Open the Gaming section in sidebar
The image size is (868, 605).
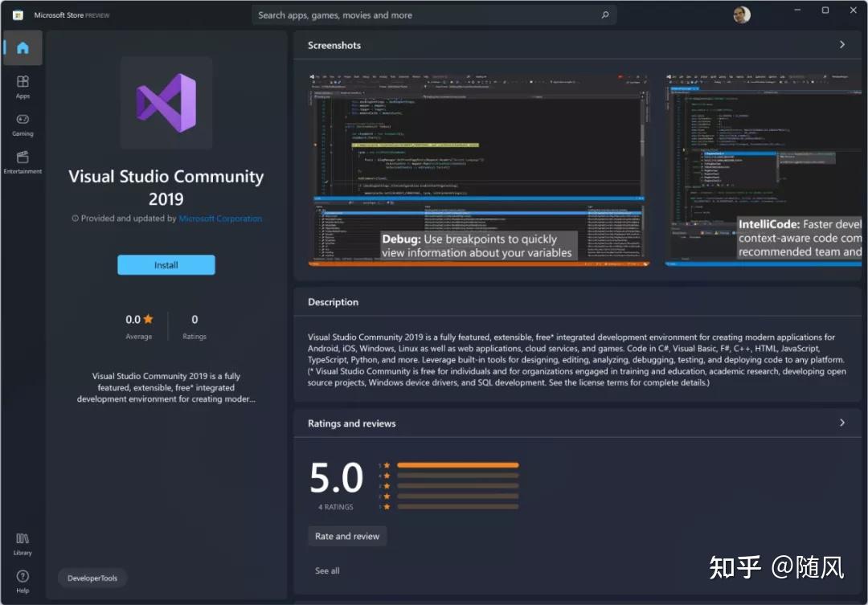coord(23,124)
